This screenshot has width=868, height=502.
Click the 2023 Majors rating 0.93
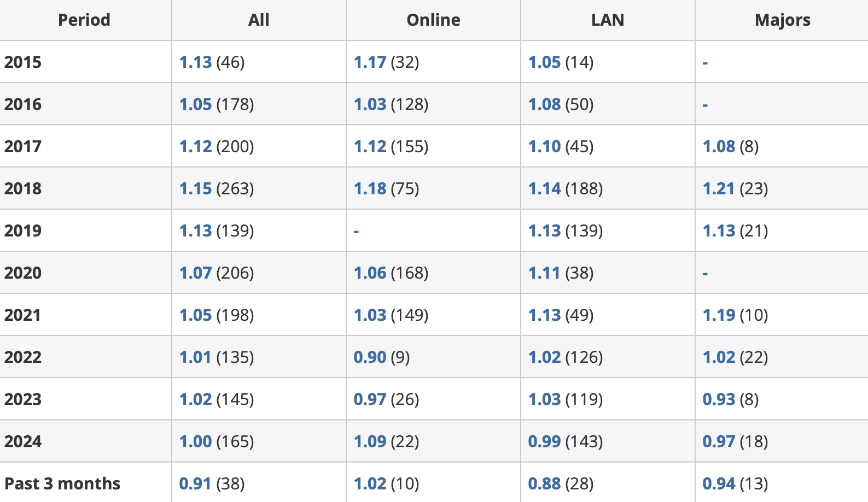719,400
